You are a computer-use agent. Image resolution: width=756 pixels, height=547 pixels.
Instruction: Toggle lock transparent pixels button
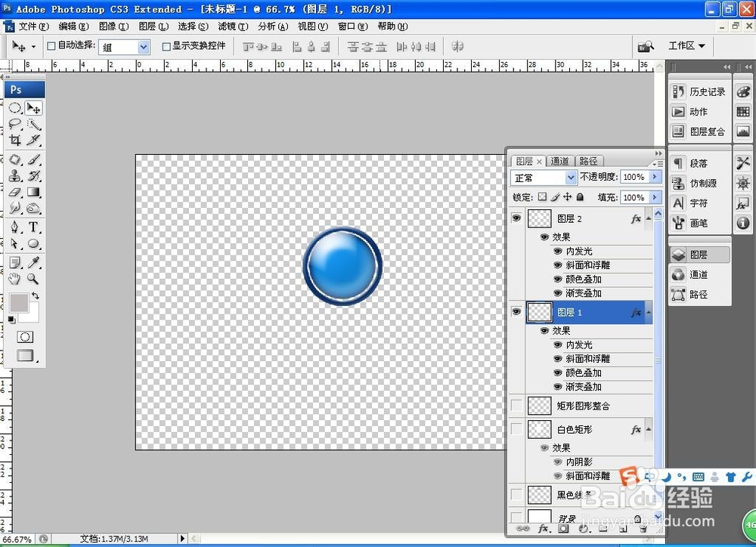click(542, 196)
